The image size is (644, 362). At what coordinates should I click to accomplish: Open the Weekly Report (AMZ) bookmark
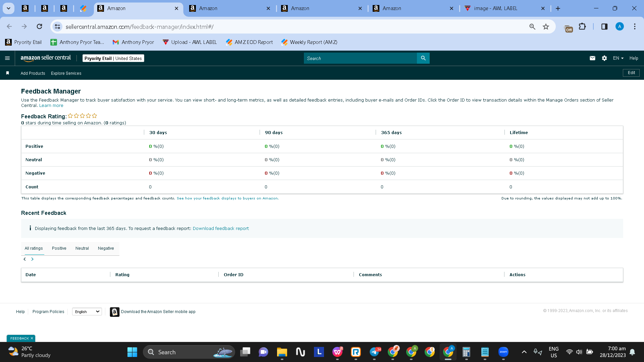pos(309,42)
